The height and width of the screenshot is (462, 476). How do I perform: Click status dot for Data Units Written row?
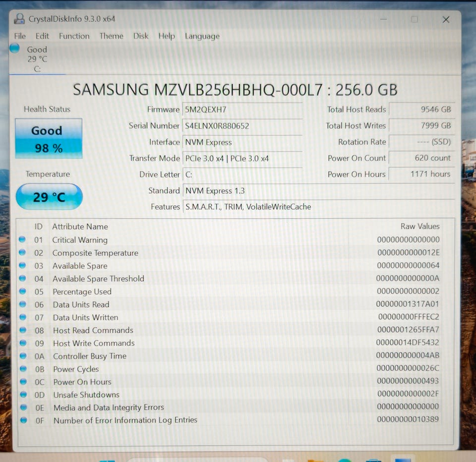[x=23, y=317]
